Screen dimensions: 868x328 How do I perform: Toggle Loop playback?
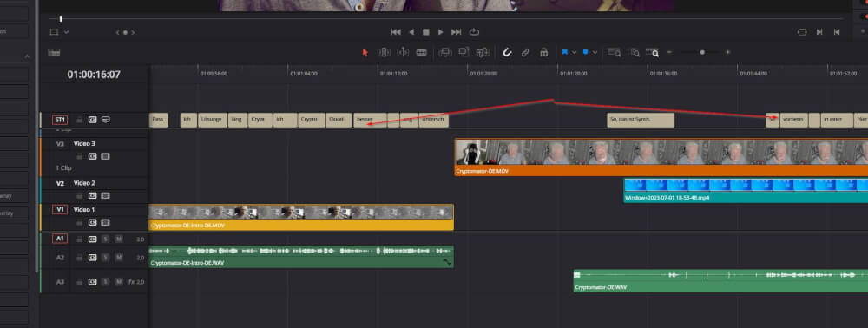[x=475, y=32]
